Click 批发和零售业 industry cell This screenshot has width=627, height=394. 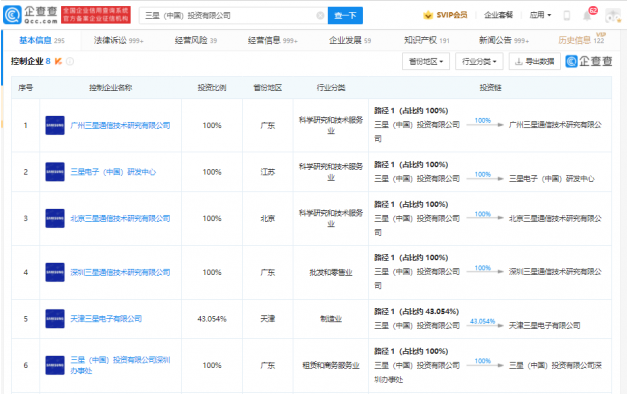[331, 272]
